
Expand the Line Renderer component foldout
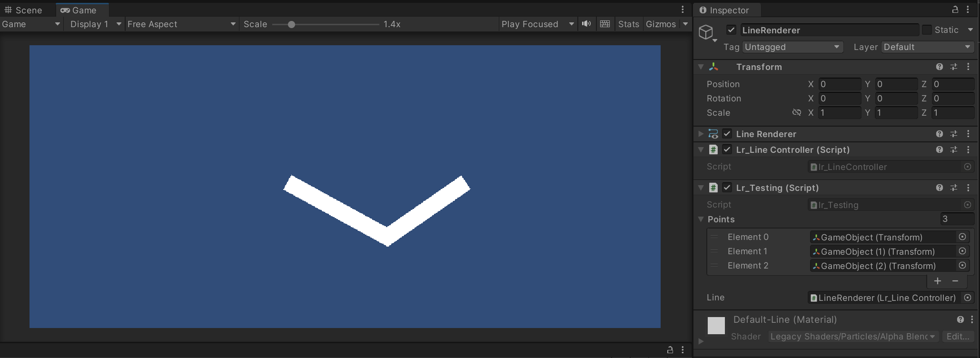click(701, 134)
